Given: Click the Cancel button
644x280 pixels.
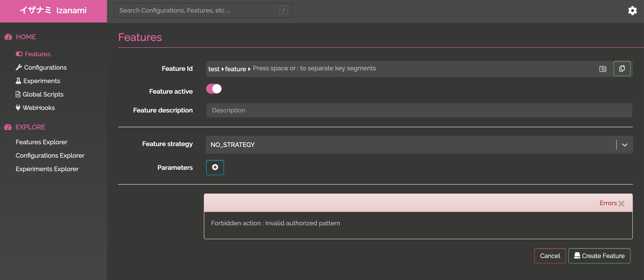Looking at the screenshot, I should [550, 256].
